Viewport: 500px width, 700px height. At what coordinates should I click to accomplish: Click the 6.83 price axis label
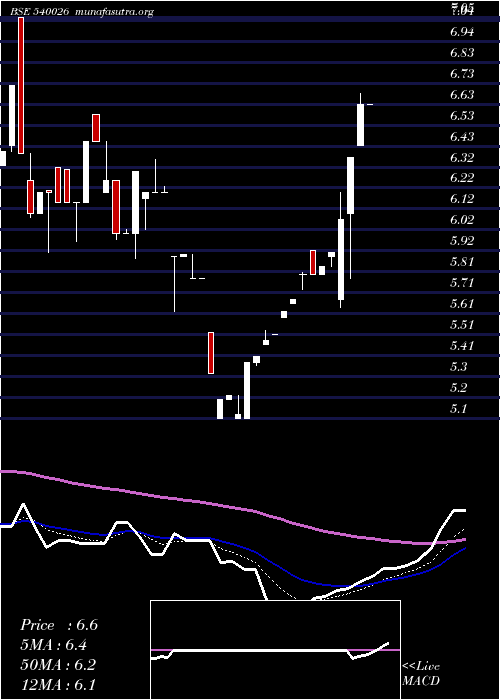point(462,53)
